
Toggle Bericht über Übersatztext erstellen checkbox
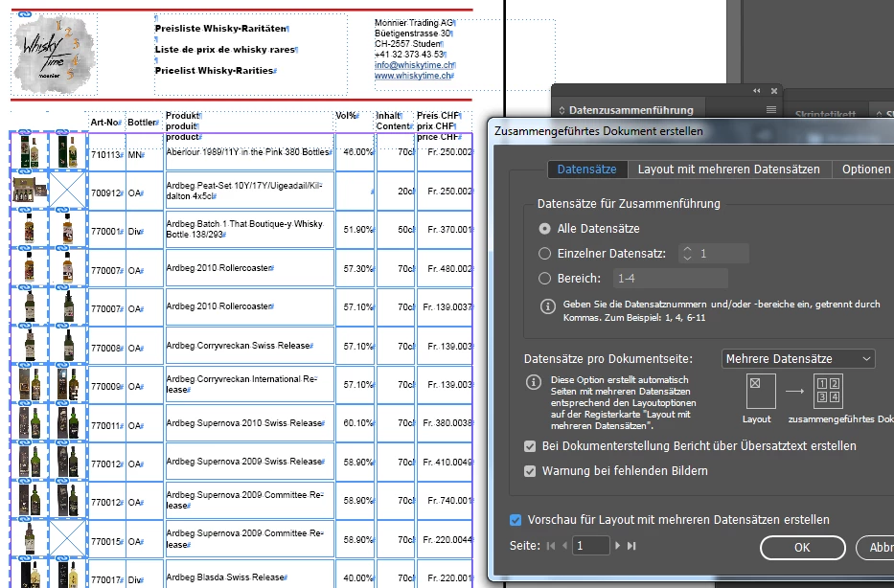click(x=530, y=446)
